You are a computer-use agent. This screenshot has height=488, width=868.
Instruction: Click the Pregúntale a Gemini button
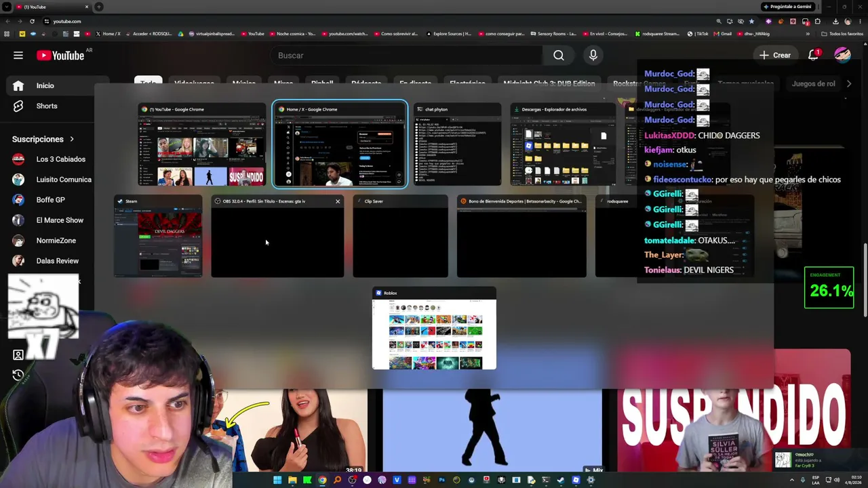point(787,7)
